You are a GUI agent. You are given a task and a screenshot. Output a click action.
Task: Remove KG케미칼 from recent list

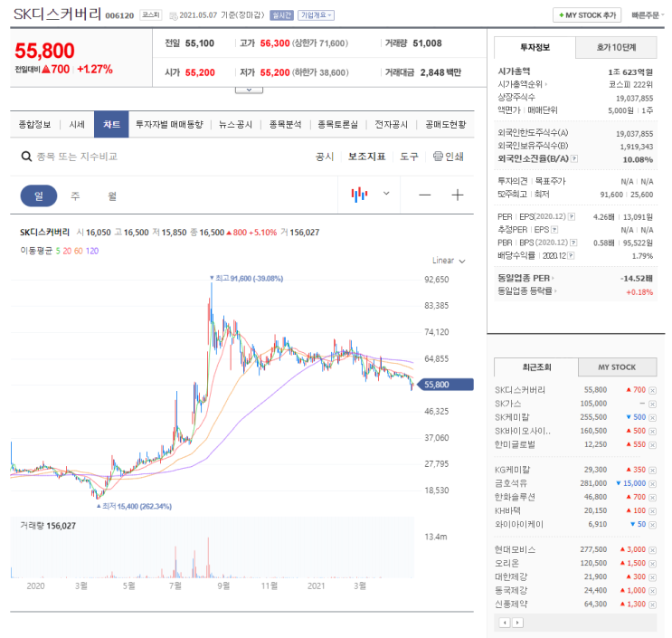pos(652,471)
